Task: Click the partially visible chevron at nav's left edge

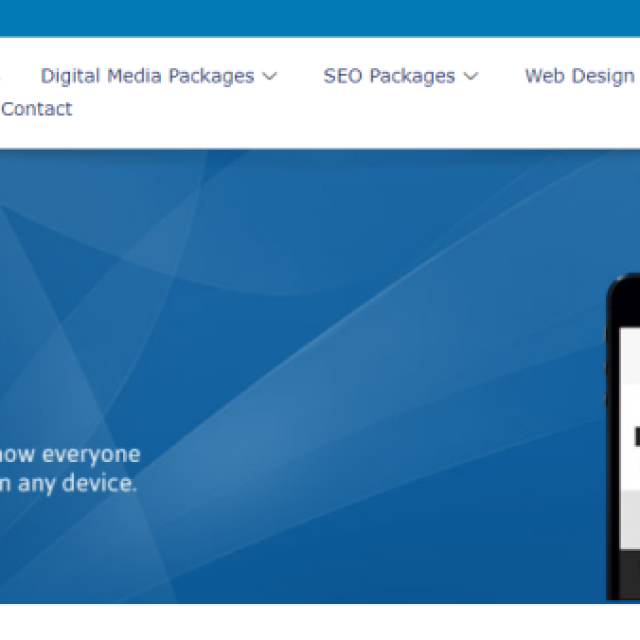Action: point(2,77)
